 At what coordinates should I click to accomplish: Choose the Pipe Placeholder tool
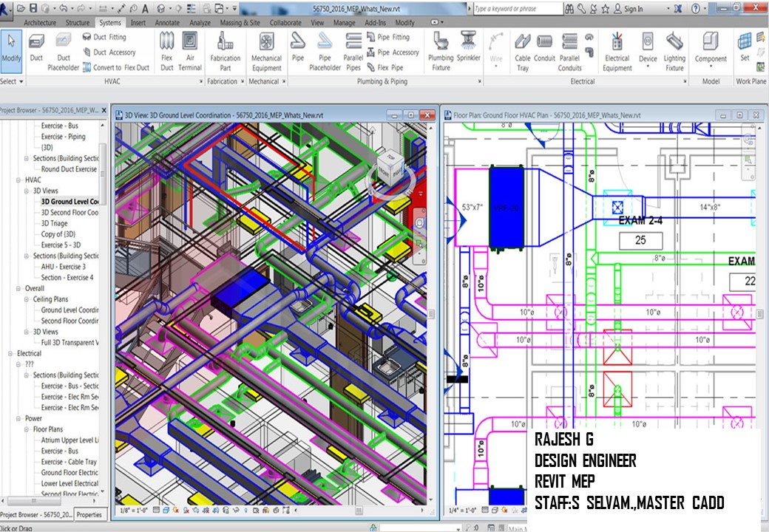(x=325, y=52)
